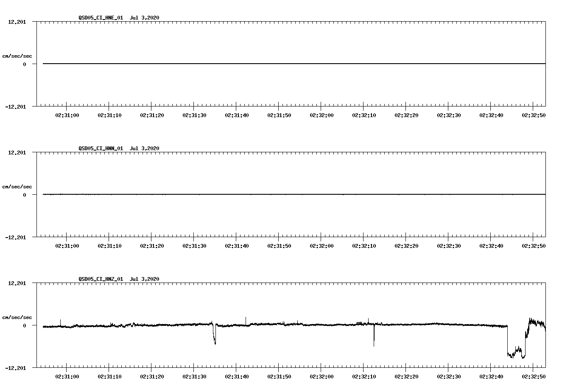This screenshot has width=576, height=392.
Task: Click the 02:32:30 time label under HNZ plot
Action: click(449, 376)
